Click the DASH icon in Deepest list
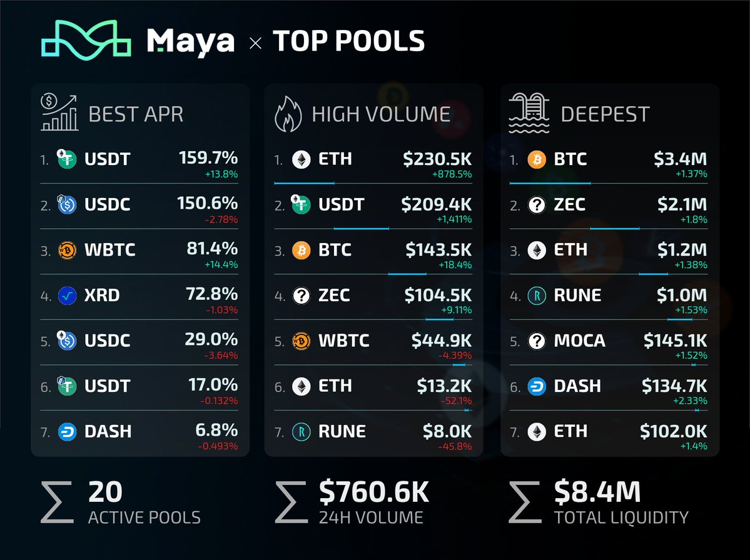Screen dimensions: 750x560 coord(537,386)
